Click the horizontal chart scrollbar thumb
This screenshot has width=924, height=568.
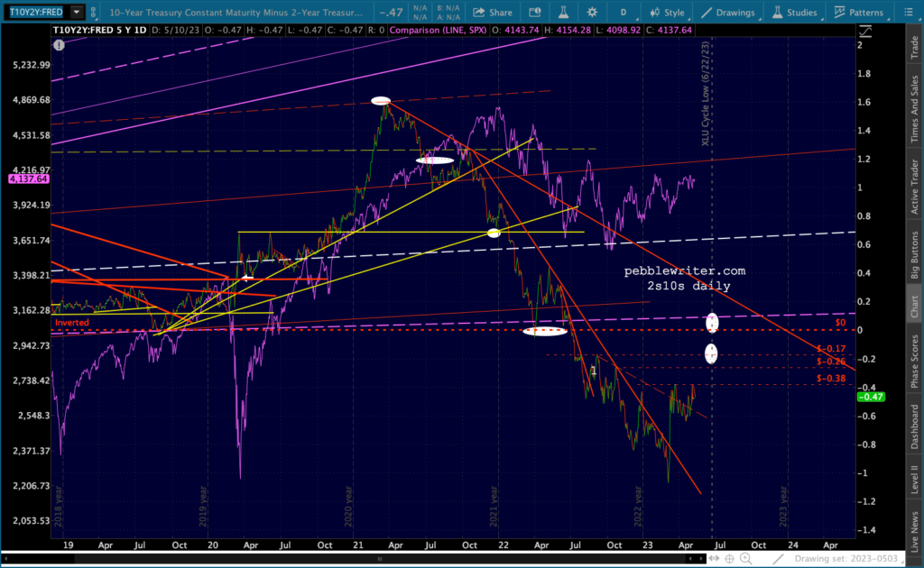380,558
